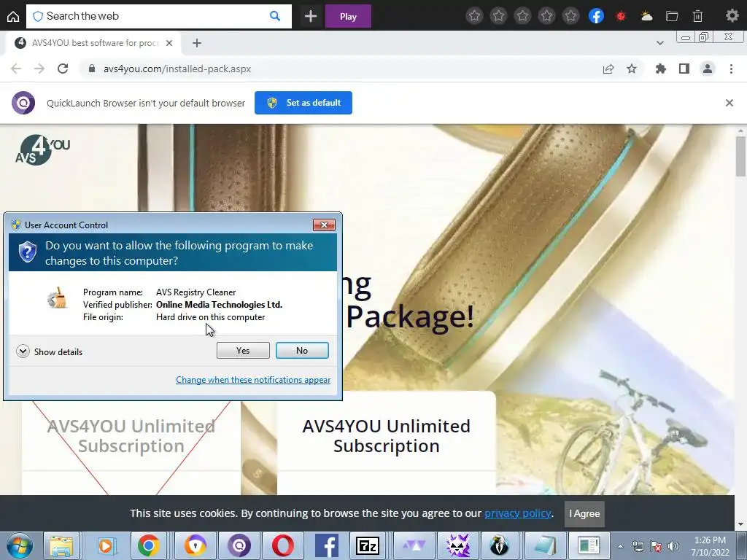View site info via the padlock icon
Viewport: 747px width, 560px height.
[92, 69]
